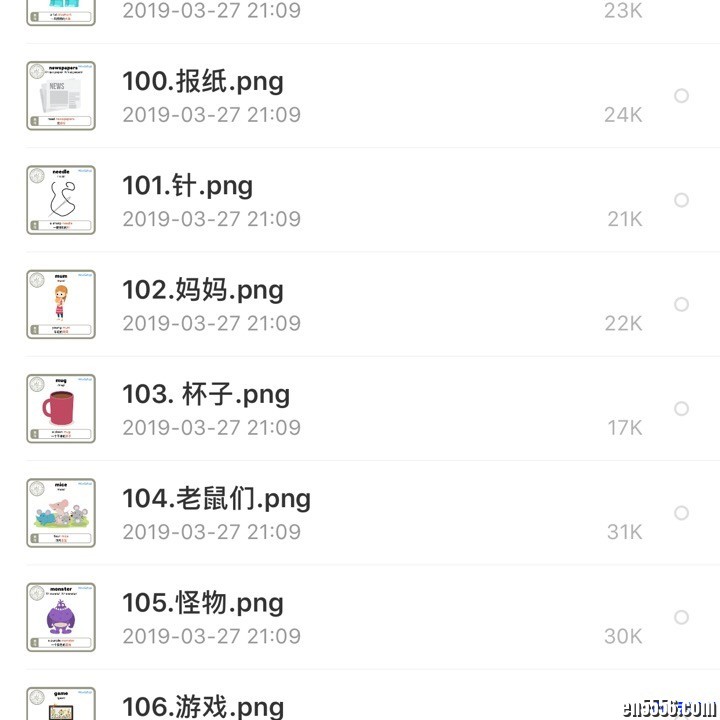Open the newspapers thumbnail for 100.报纸.png

[x=60, y=96]
